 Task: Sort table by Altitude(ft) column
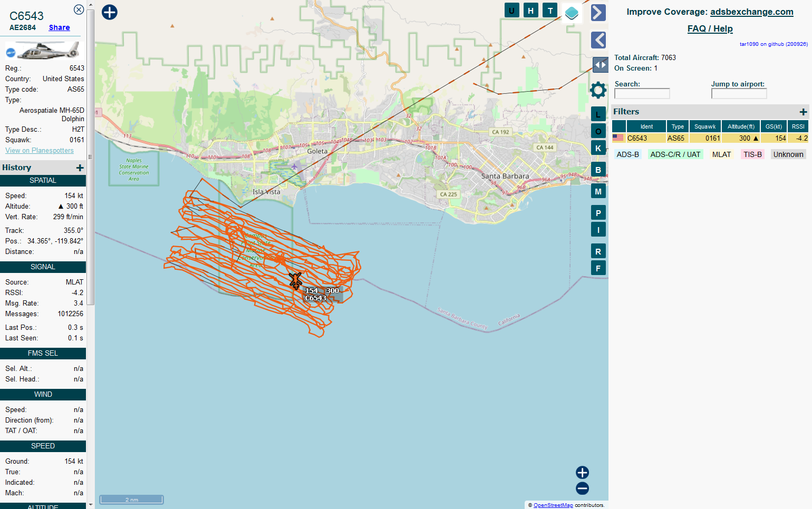tap(741, 126)
